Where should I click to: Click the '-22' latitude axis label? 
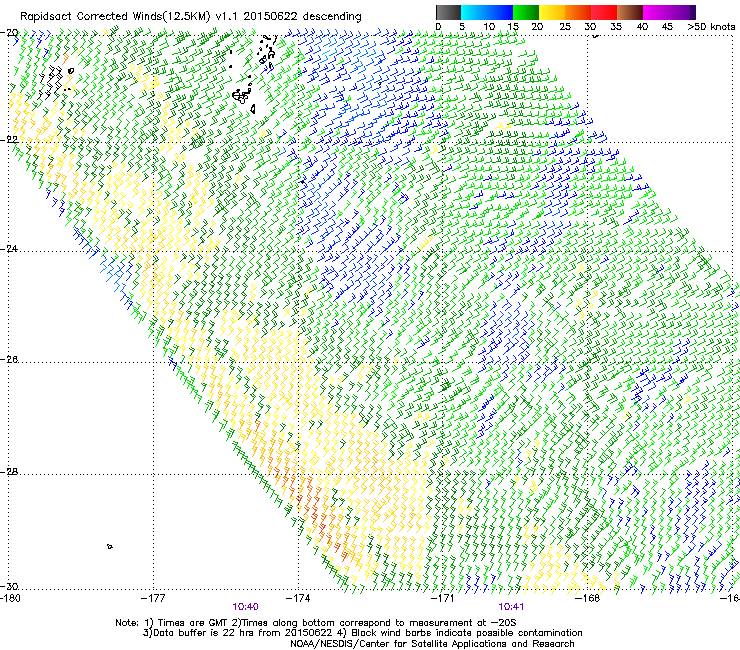[9, 140]
